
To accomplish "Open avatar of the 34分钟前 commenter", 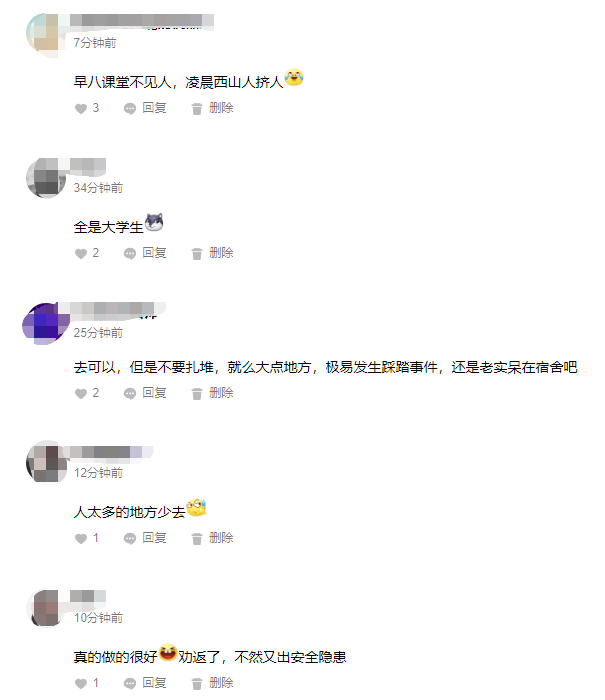I will 46,178.
